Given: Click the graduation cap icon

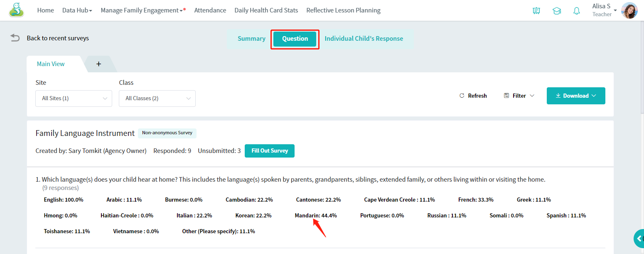Looking at the screenshot, I should 557,11.
